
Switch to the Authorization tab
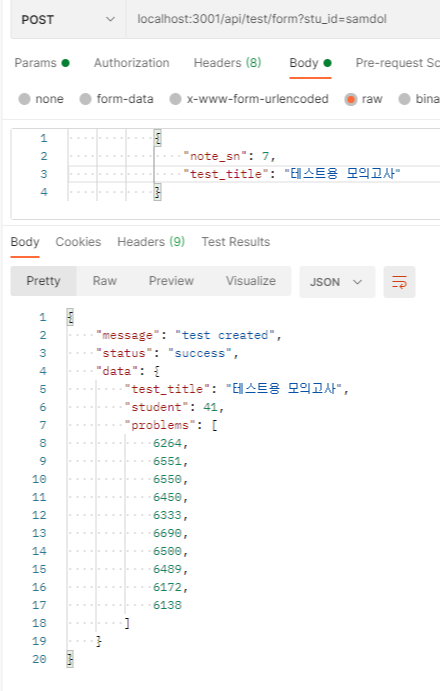pyautogui.click(x=131, y=63)
